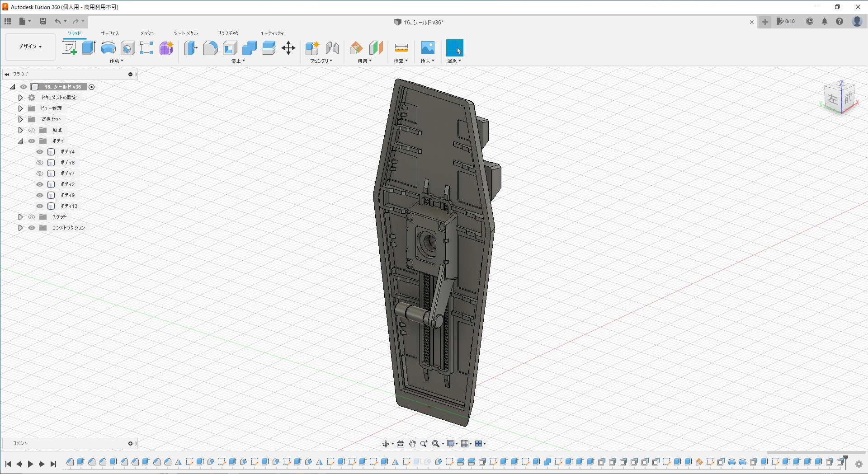
Task: Choose the Fillet tool
Action: click(x=210, y=48)
